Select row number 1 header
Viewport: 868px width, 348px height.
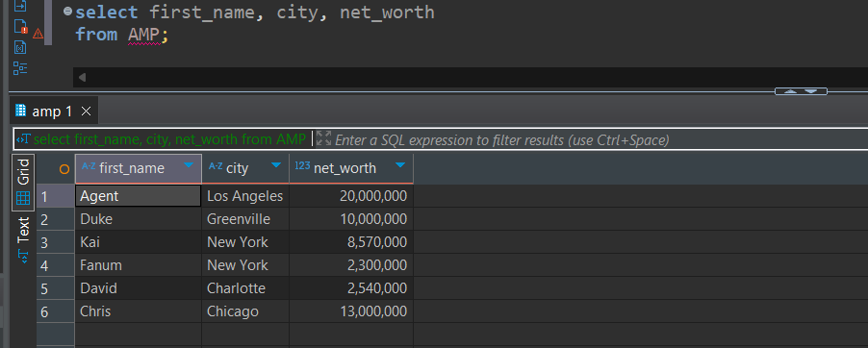pos(56,196)
